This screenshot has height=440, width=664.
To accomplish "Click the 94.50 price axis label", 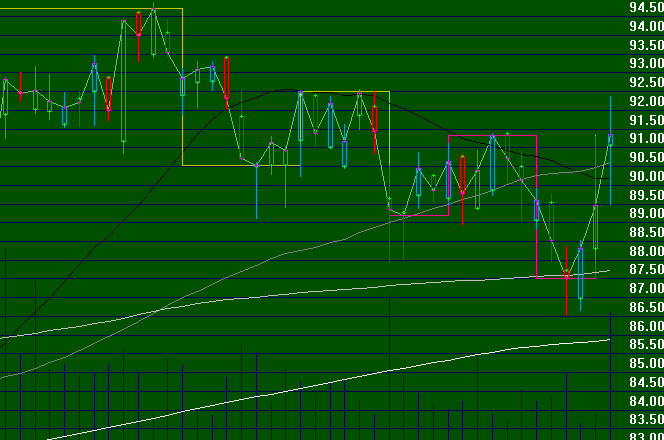I will click(647, 7).
